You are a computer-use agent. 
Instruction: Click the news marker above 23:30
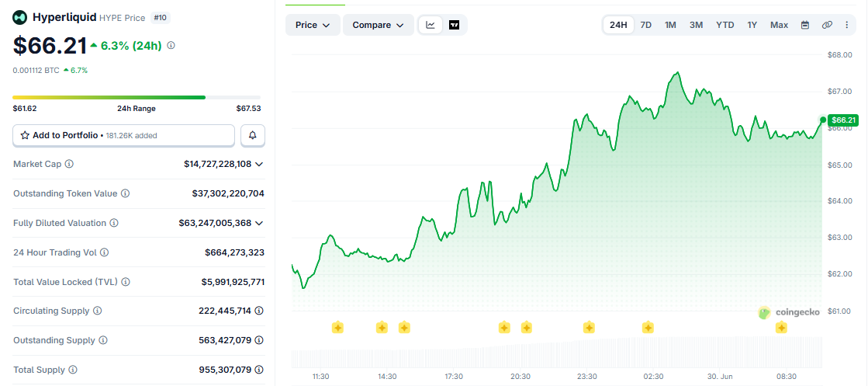click(x=589, y=328)
